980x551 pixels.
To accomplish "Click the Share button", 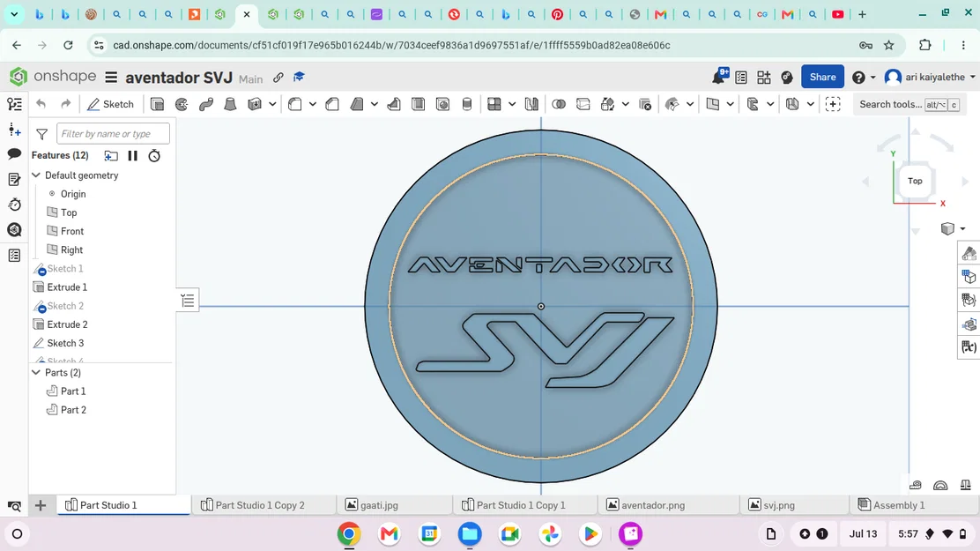I will click(x=822, y=77).
